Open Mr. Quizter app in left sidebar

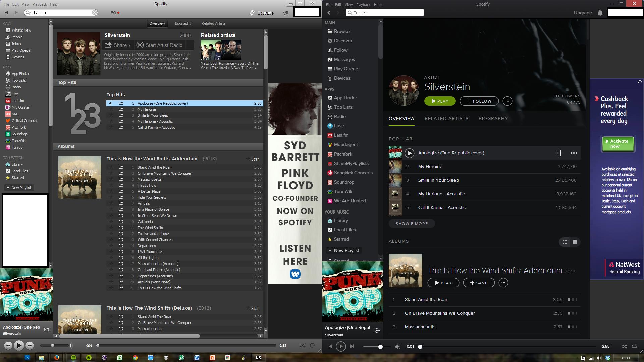(x=18, y=107)
